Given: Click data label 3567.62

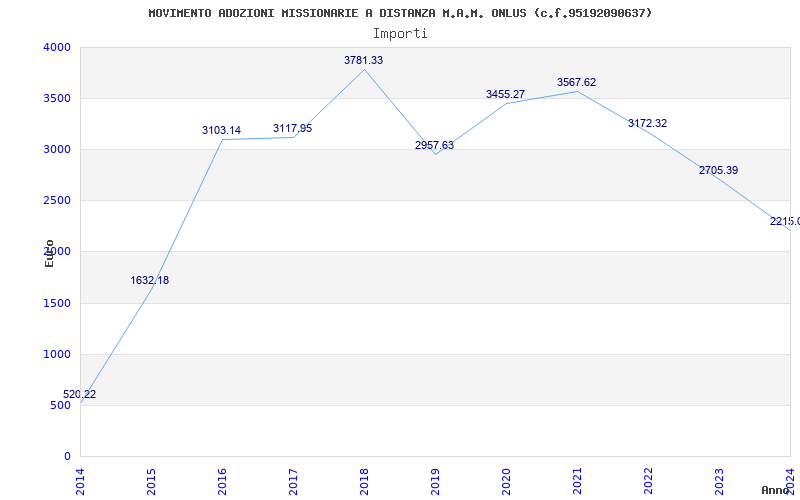Looking at the screenshot, I should [x=576, y=82].
